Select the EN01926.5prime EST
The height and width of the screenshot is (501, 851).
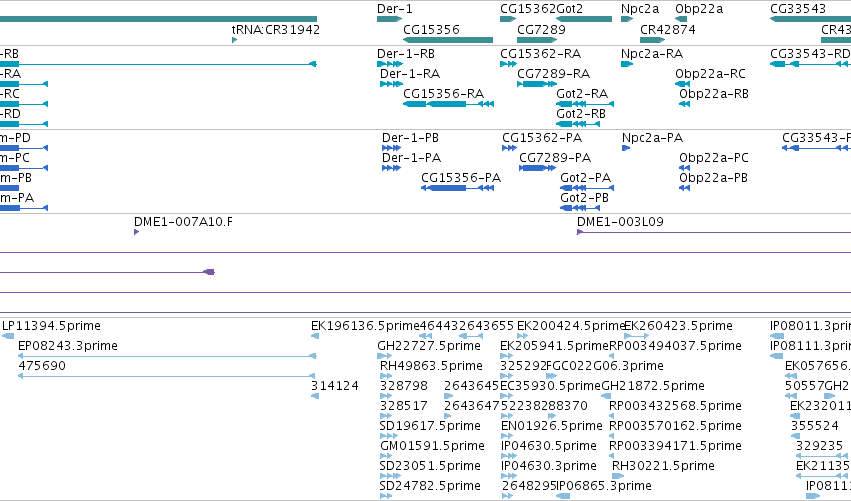[506, 436]
